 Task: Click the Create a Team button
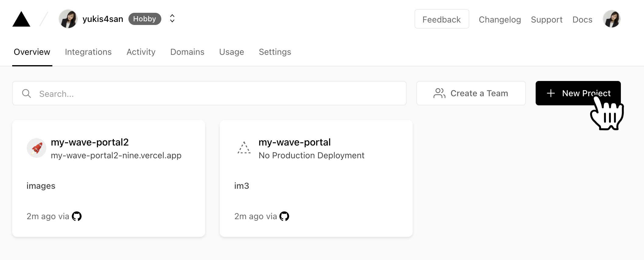pyautogui.click(x=471, y=93)
